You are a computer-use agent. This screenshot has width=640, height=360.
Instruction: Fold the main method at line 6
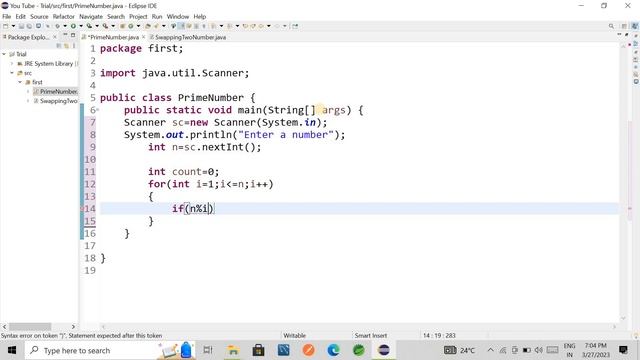[98, 110]
